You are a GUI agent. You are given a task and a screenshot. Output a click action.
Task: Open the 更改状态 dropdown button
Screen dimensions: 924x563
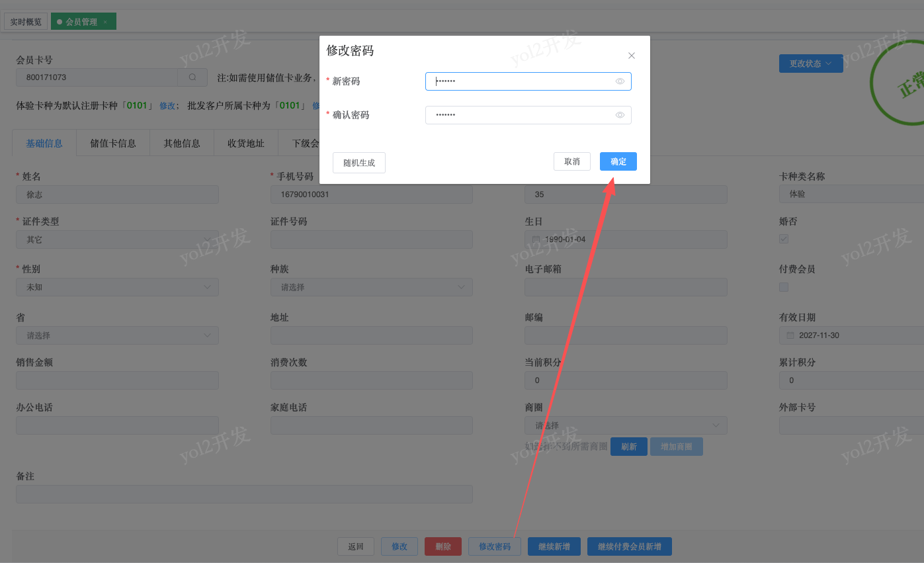click(x=811, y=64)
